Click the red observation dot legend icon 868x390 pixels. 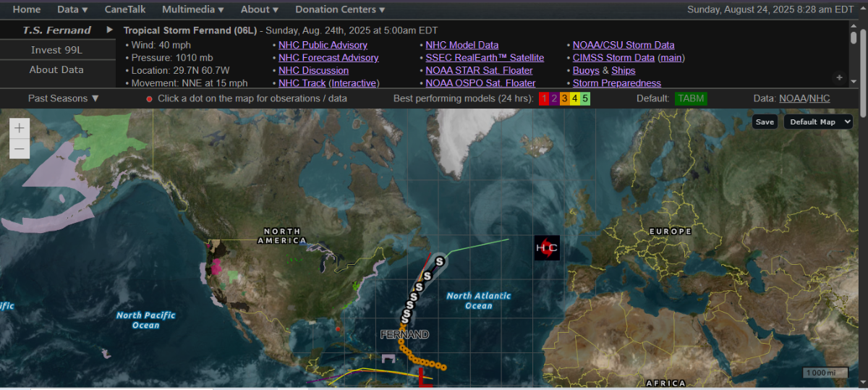(x=150, y=98)
